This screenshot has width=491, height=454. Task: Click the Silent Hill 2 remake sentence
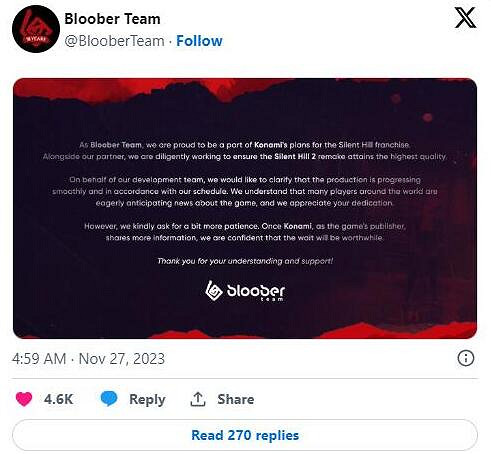point(245,157)
